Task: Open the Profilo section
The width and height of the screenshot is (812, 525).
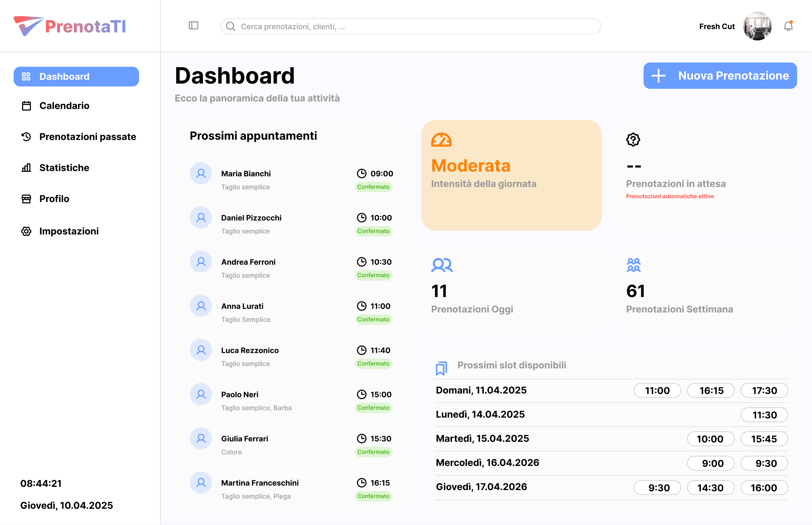Action: pyautogui.click(x=54, y=199)
